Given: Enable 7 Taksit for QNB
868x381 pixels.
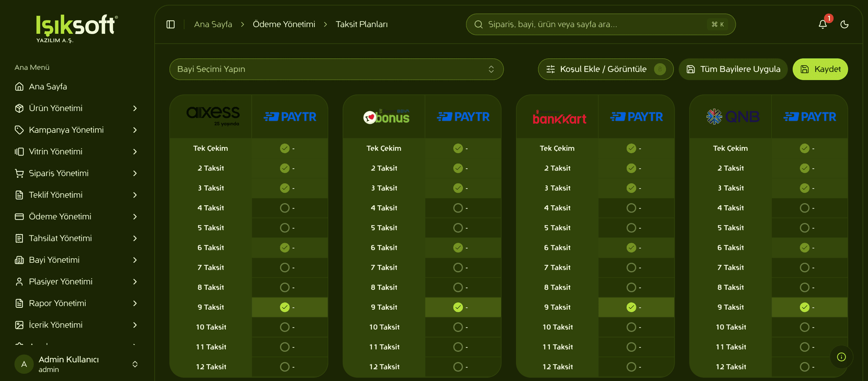Looking at the screenshot, I should (x=804, y=267).
